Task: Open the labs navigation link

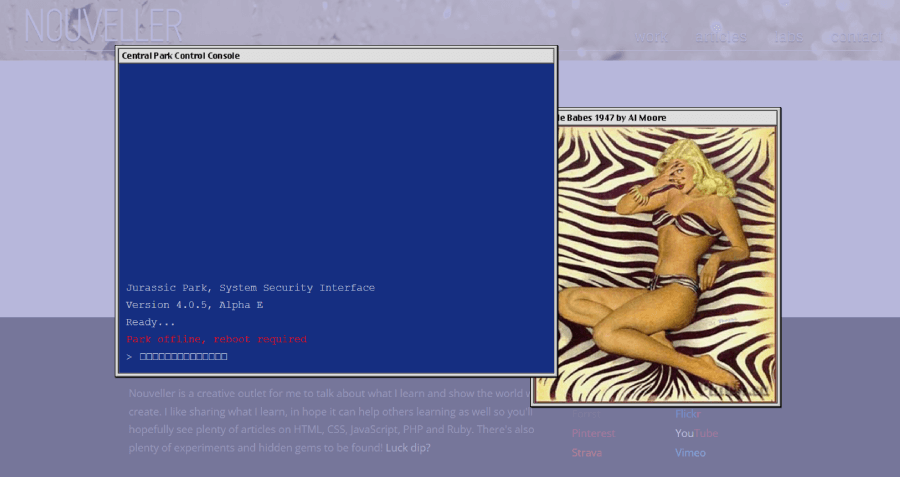Action: (x=789, y=37)
